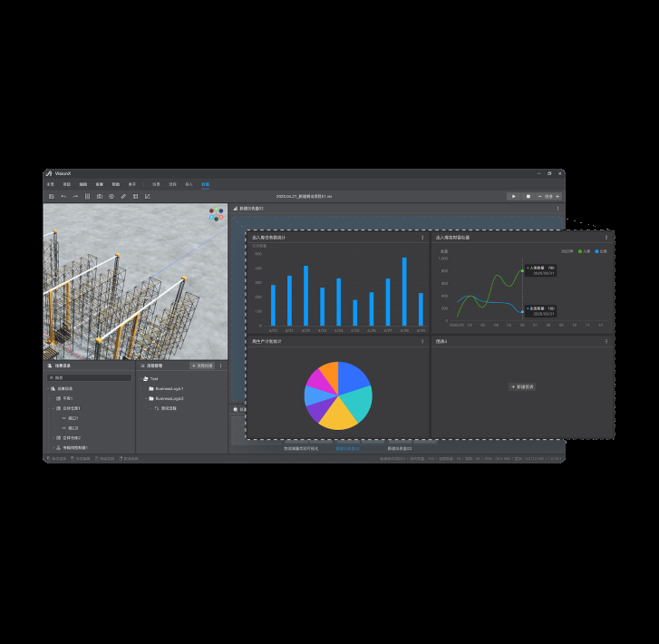
Task: Click the frame fit-view toolbar icon
Action: pos(135,197)
